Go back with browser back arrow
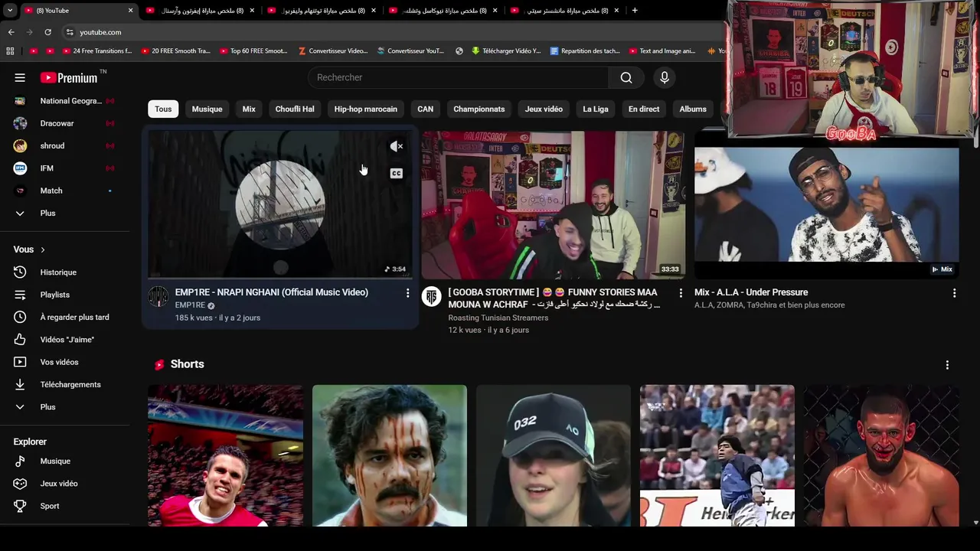This screenshot has height=551, width=980. point(11,32)
